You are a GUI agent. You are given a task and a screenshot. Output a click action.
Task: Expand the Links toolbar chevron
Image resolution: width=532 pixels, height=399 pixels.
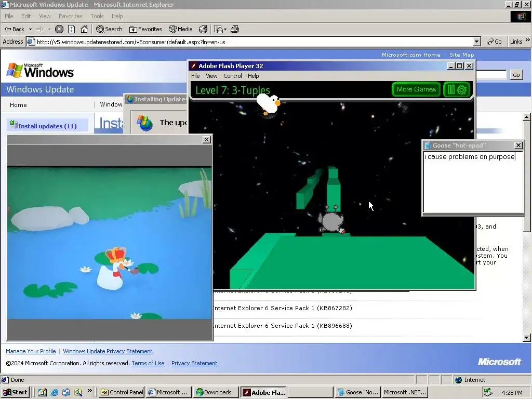(528, 40)
